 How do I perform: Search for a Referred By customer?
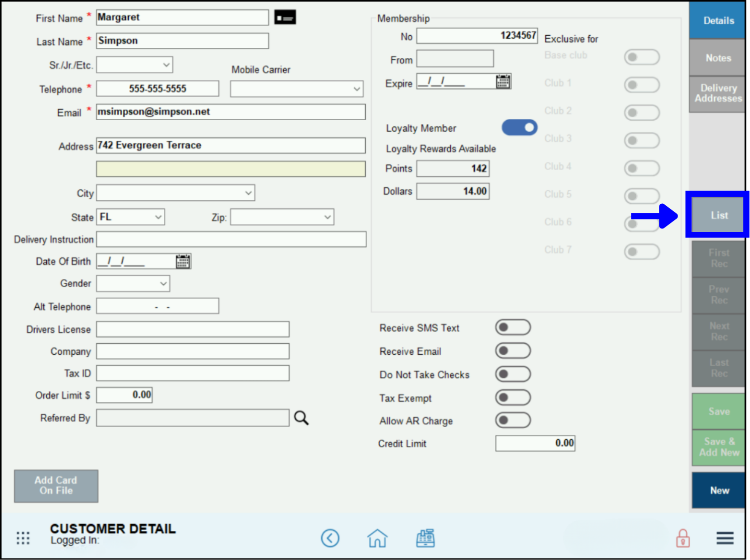(x=301, y=418)
